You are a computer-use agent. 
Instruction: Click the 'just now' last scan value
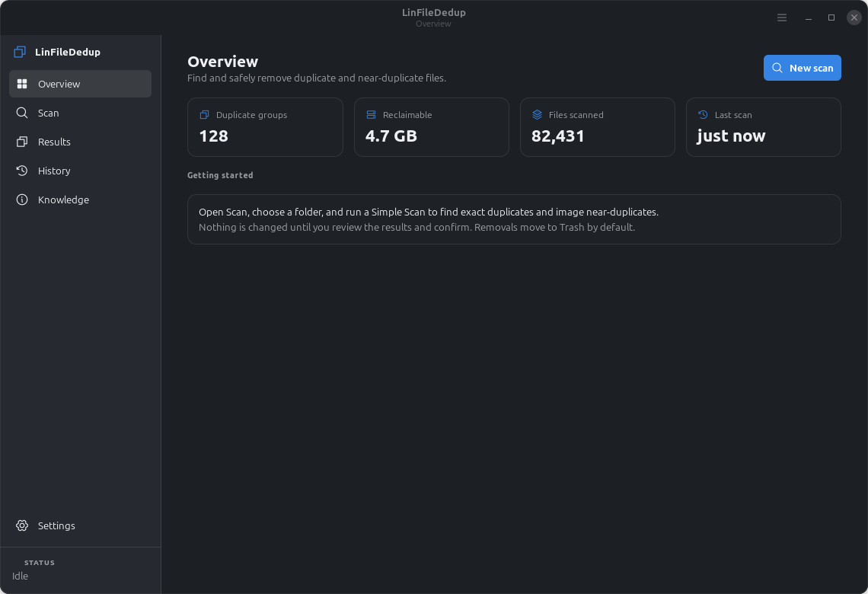coord(731,136)
